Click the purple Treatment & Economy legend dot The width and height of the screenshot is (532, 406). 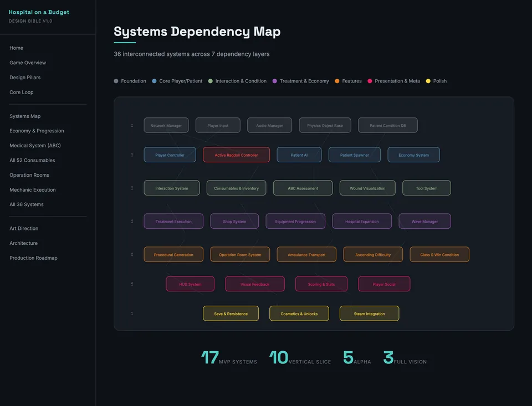[275, 81]
